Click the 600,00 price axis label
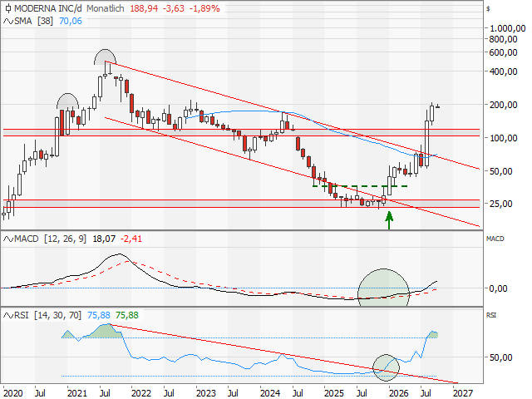The height and width of the screenshot is (399, 532). pyautogui.click(x=503, y=52)
